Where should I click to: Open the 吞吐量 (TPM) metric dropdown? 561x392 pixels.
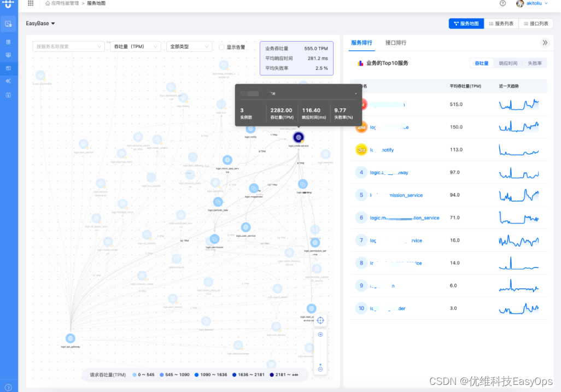(136, 46)
